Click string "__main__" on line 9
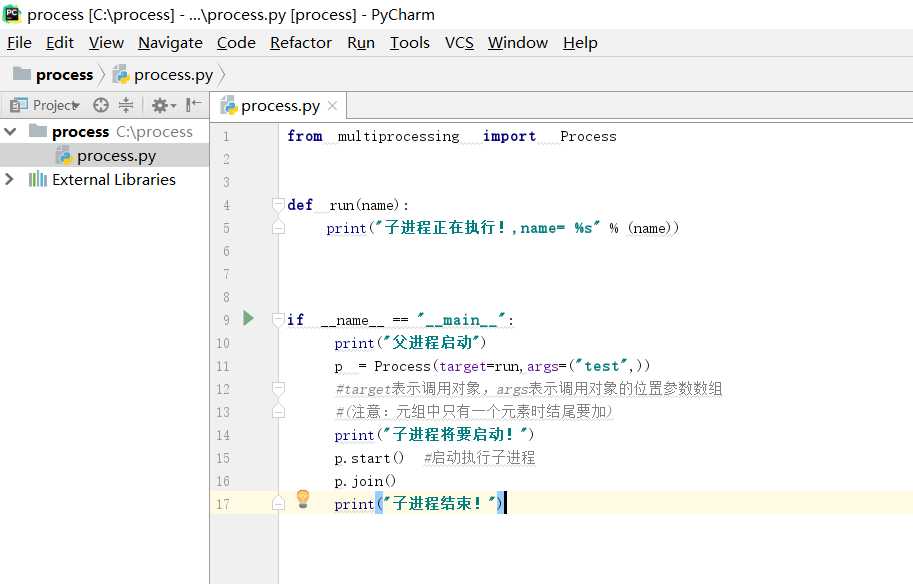Image resolution: width=913 pixels, height=584 pixels. (461, 320)
